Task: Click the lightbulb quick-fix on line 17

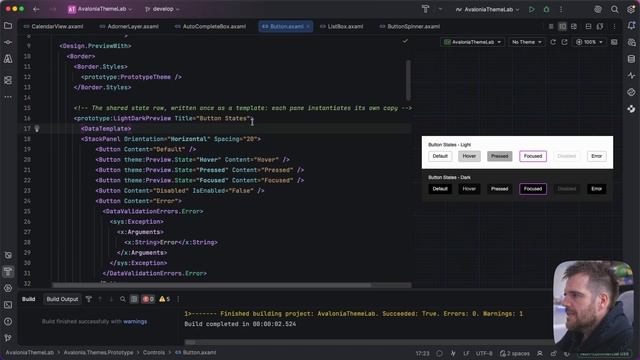Action: tap(37, 129)
